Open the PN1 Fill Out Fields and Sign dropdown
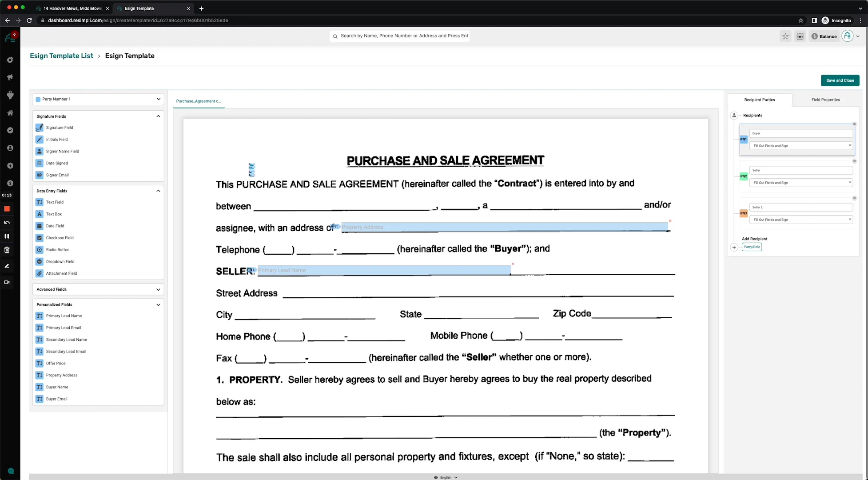The width and height of the screenshot is (868, 480). coord(801,145)
